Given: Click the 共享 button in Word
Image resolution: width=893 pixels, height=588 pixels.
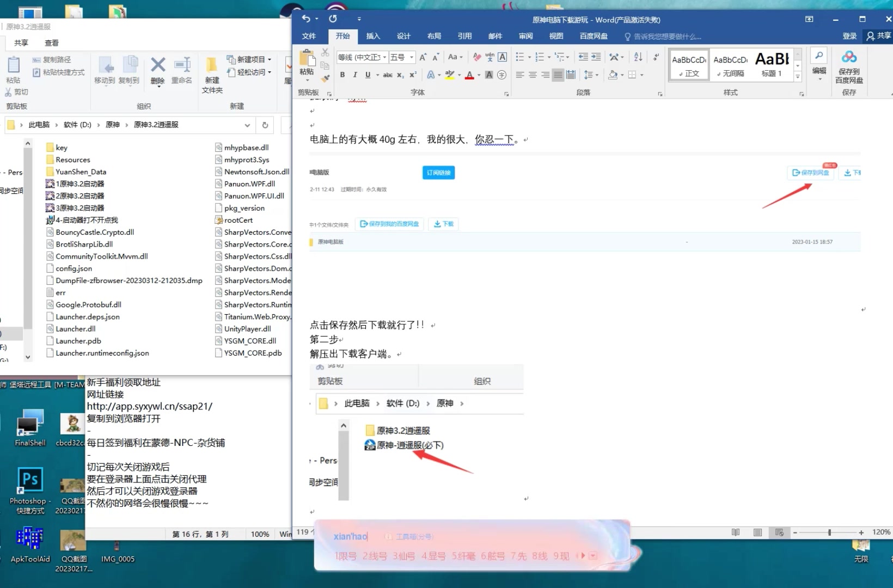Looking at the screenshot, I should [x=879, y=36].
